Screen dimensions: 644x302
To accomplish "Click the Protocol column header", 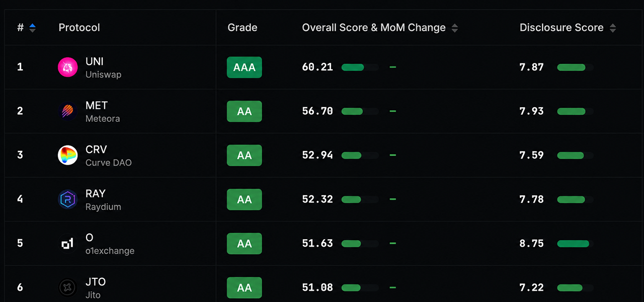I will point(79,28).
